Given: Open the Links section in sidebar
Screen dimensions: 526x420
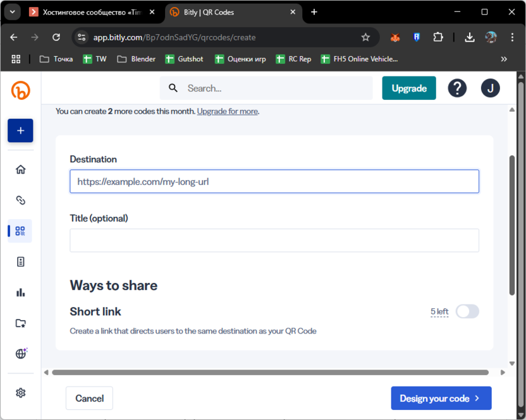Looking at the screenshot, I should [20, 200].
